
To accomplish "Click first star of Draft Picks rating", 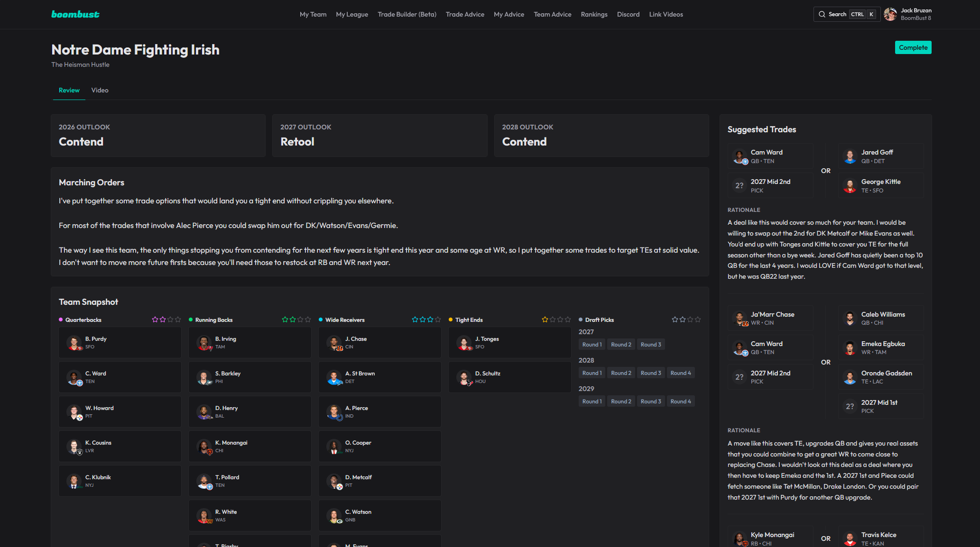I will [x=675, y=320].
